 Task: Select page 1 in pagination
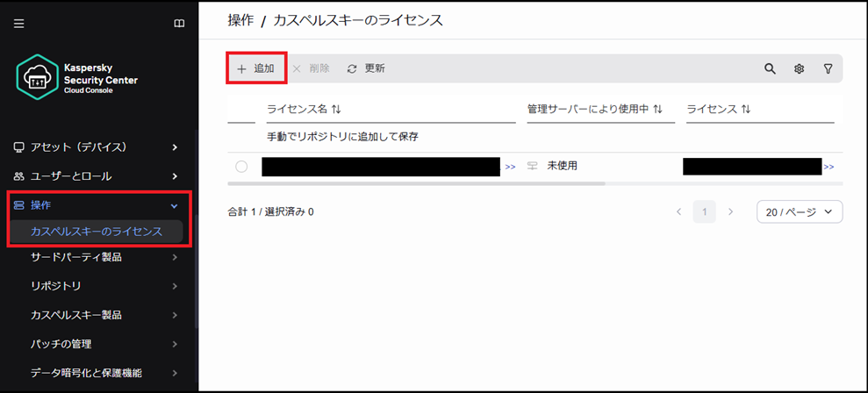[x=704, y=211]
